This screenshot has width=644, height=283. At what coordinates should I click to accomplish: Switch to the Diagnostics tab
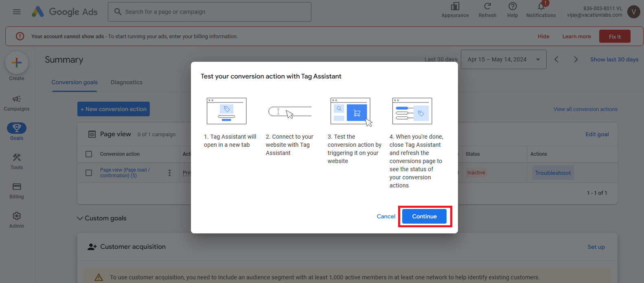(x=126, y=82)
